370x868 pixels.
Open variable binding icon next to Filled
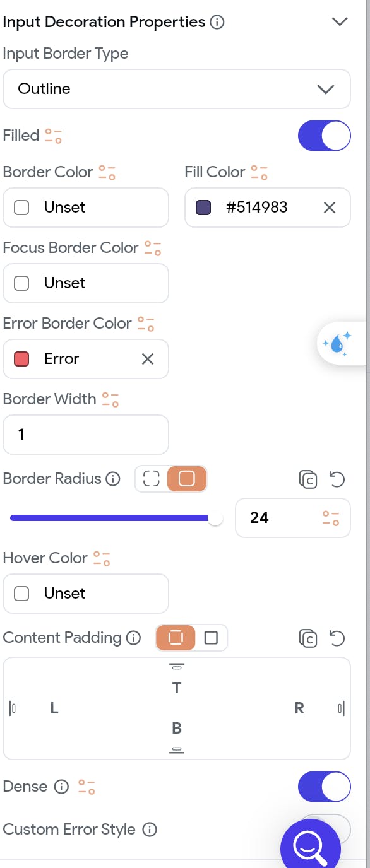[54, 136]
